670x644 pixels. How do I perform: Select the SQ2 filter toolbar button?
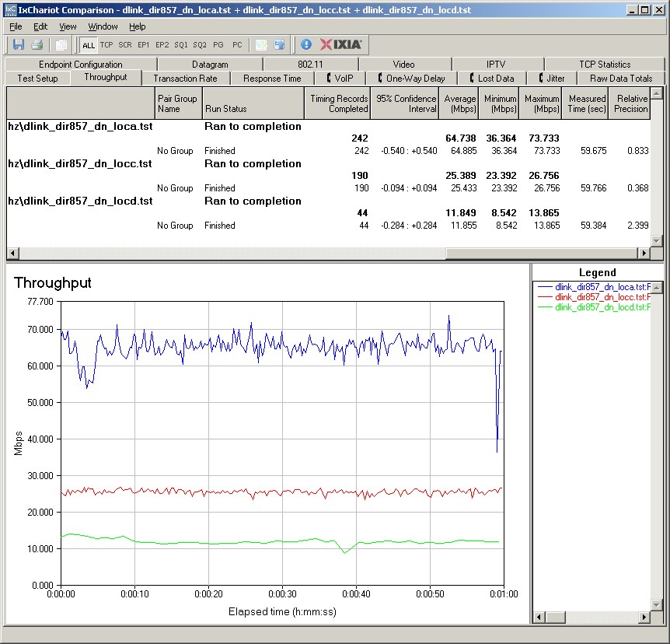[x=200, y=45]
